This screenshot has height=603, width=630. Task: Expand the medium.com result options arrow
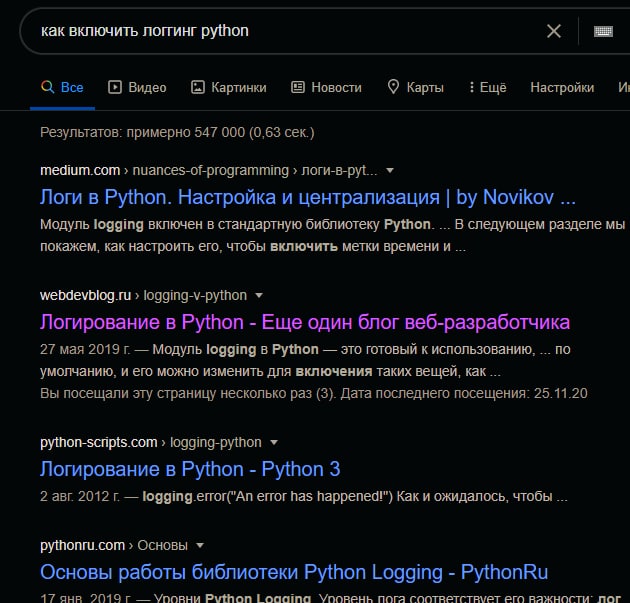[389, 171]
